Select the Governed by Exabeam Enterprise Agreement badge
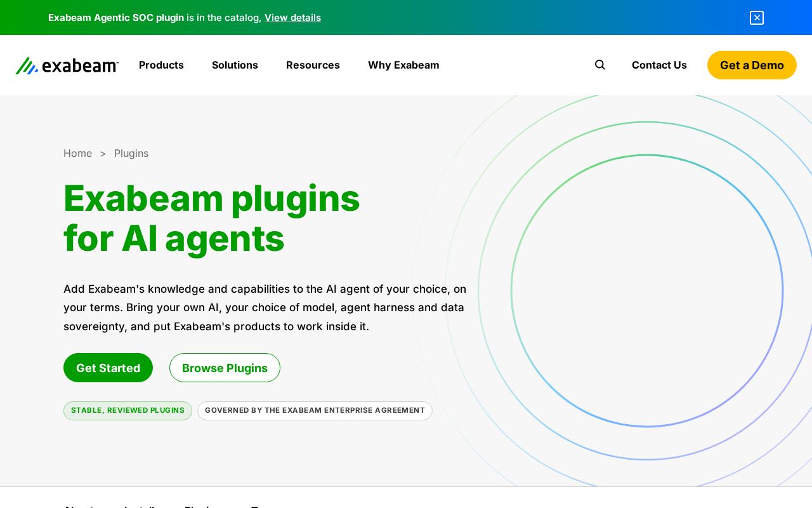 (315, 410)
